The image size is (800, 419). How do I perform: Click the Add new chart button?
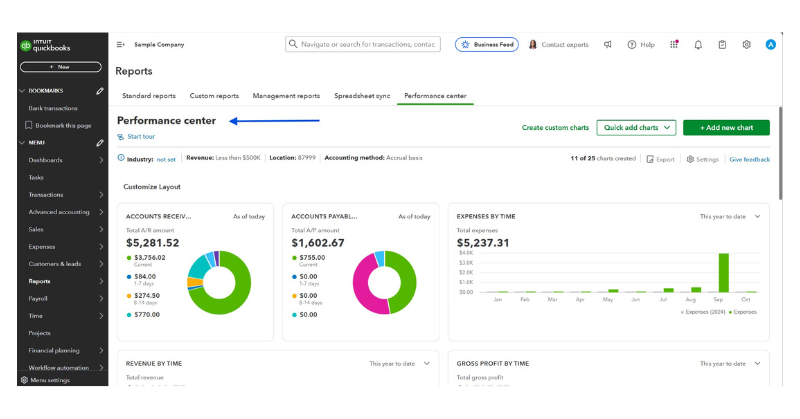[726, 128]
